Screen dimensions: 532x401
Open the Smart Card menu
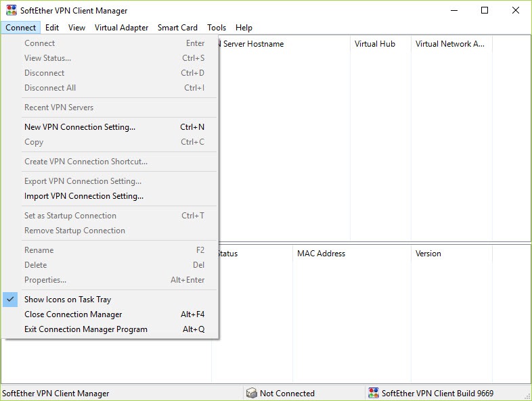point(177,28)
